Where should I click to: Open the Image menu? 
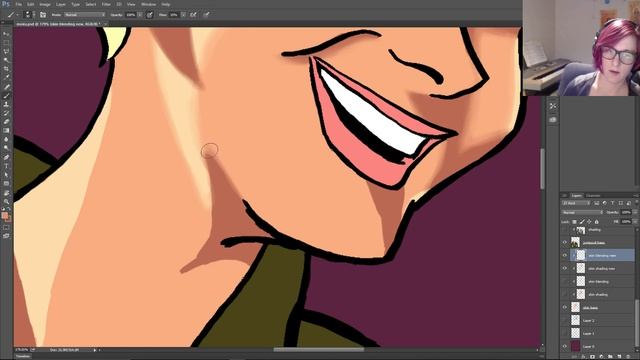point(45,4)
